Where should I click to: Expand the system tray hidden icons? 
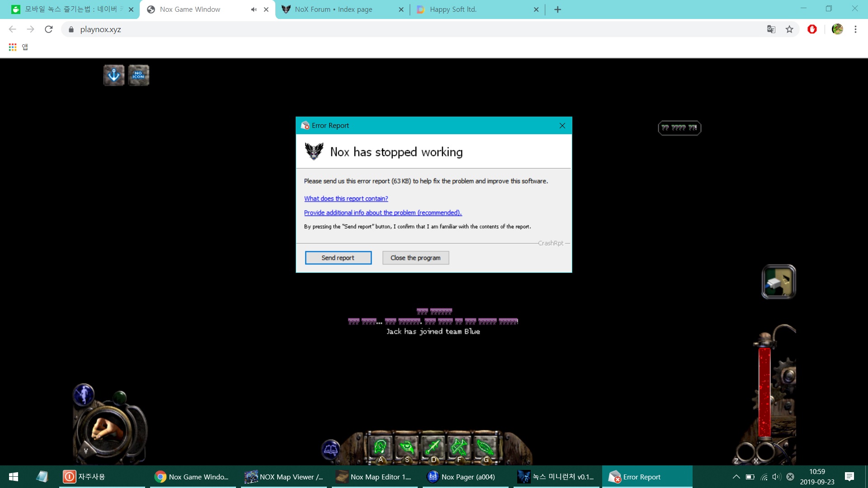point(736,477)
